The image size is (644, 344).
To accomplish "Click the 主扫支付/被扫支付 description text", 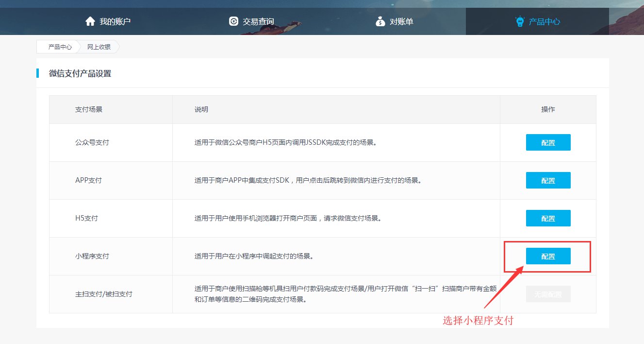I will click(346, 294).
